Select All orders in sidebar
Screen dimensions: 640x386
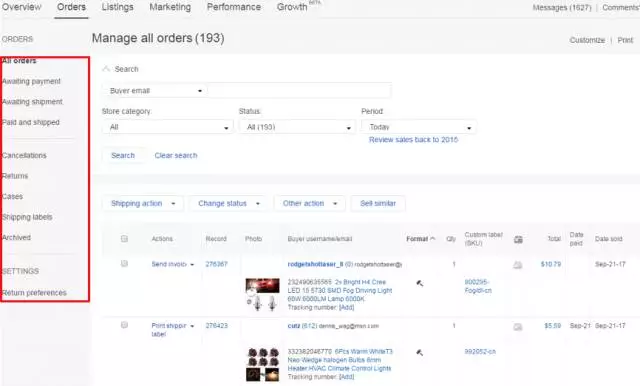click(19, 61)
